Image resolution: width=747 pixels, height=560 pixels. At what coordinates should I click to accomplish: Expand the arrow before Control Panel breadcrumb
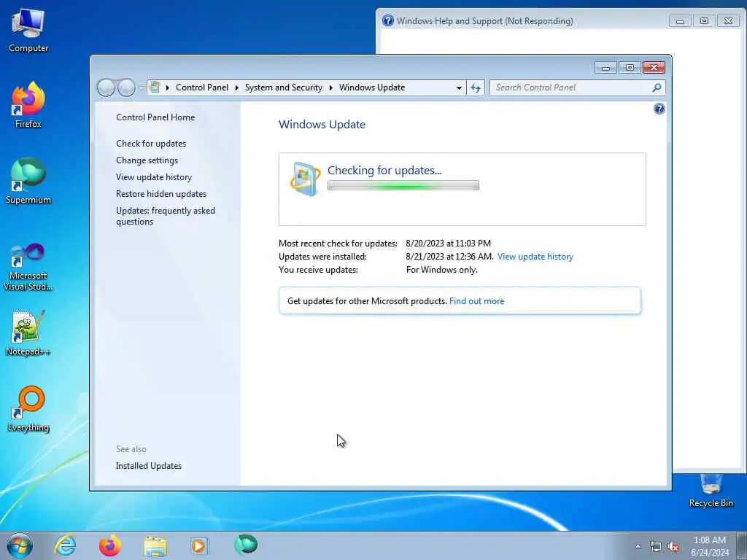(168, 87)
